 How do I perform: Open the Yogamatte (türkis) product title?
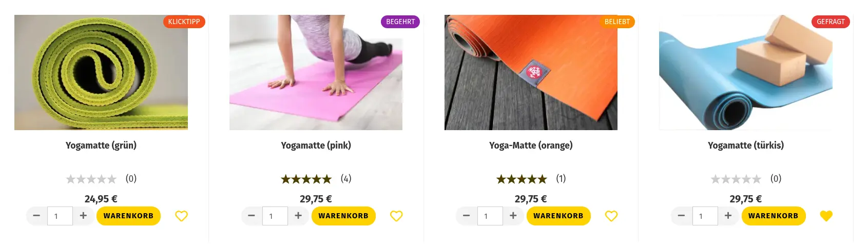click(x=746, y=146)
